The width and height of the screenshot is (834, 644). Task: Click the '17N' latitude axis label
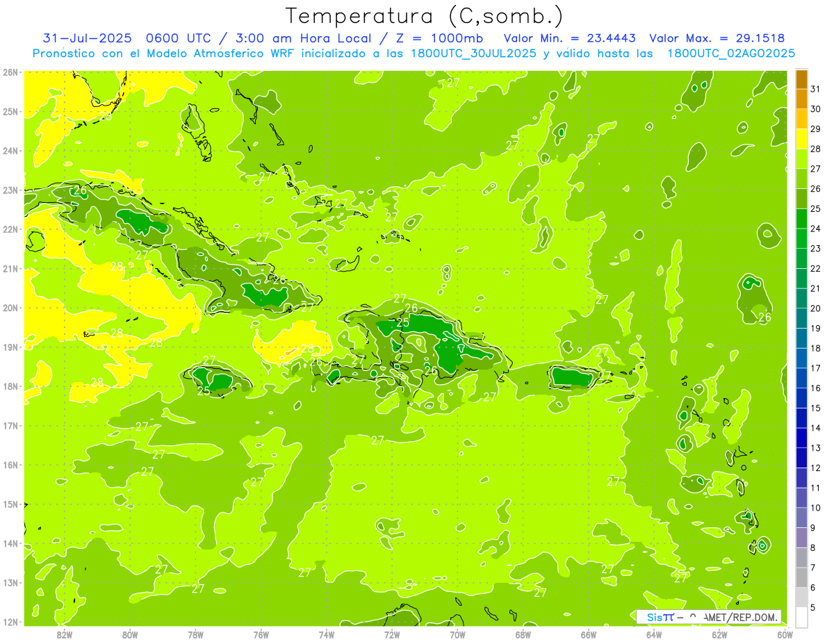[10, 425]
